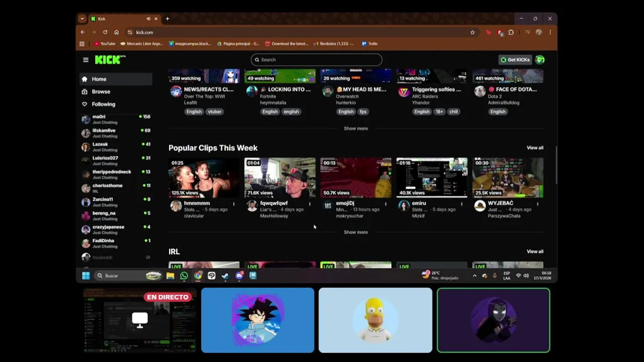Open WhatsApp from the taskbar
This screenshot has height=362, width=644.
pos(184,276)
